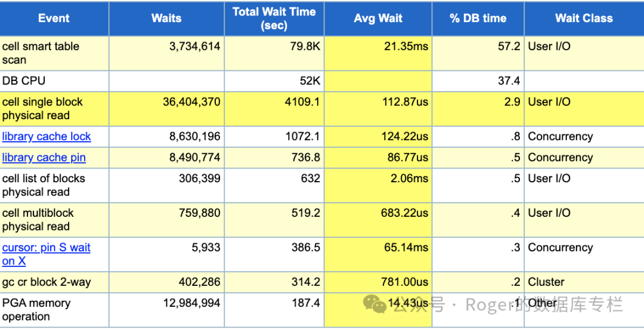
Task: Open the library cache lock link
Action: coord(47,136)
